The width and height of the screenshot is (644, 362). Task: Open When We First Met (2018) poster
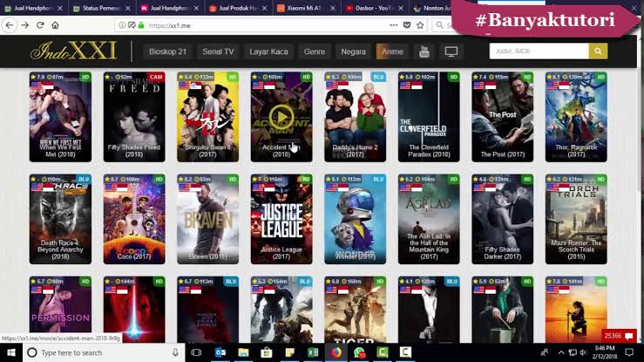pos(60,117)
